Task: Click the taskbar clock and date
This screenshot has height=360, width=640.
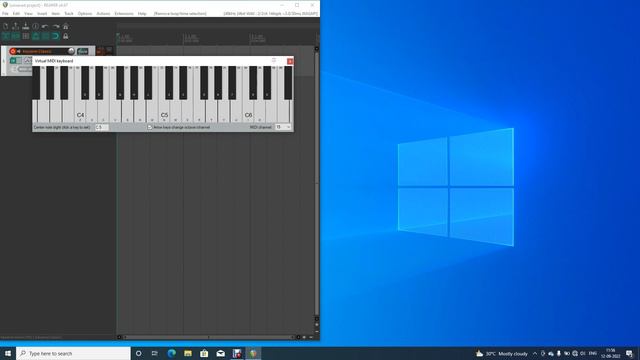Action: [610, 353]
